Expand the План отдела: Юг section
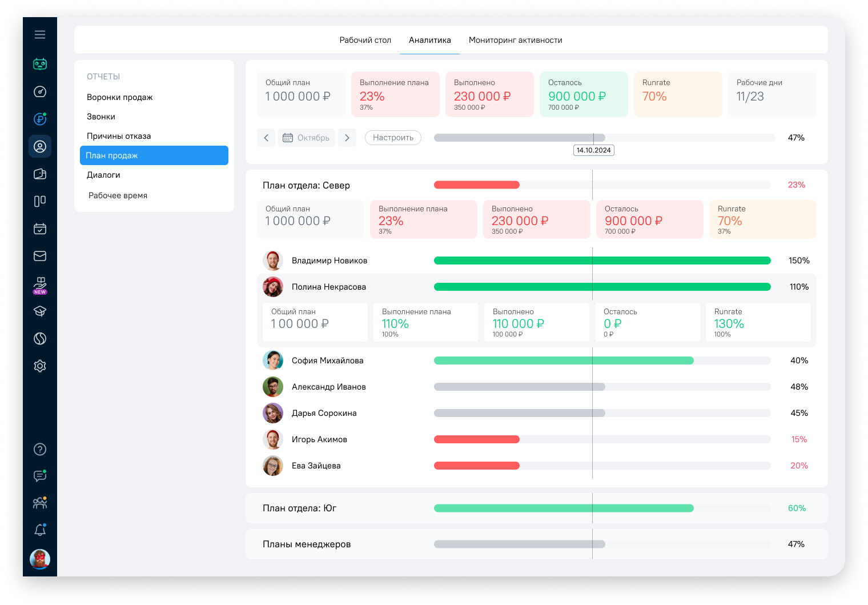868x605 pixels. [x=299, y=508]
